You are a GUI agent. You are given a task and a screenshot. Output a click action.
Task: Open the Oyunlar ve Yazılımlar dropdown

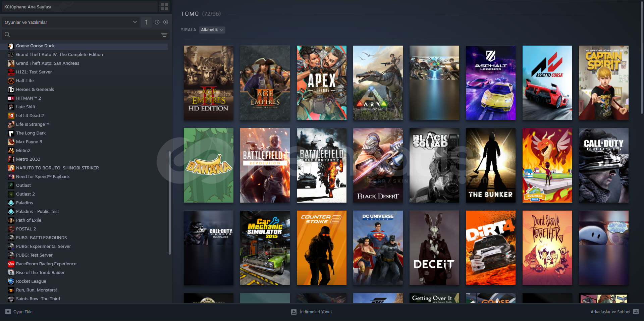click(x=71, y=22)
